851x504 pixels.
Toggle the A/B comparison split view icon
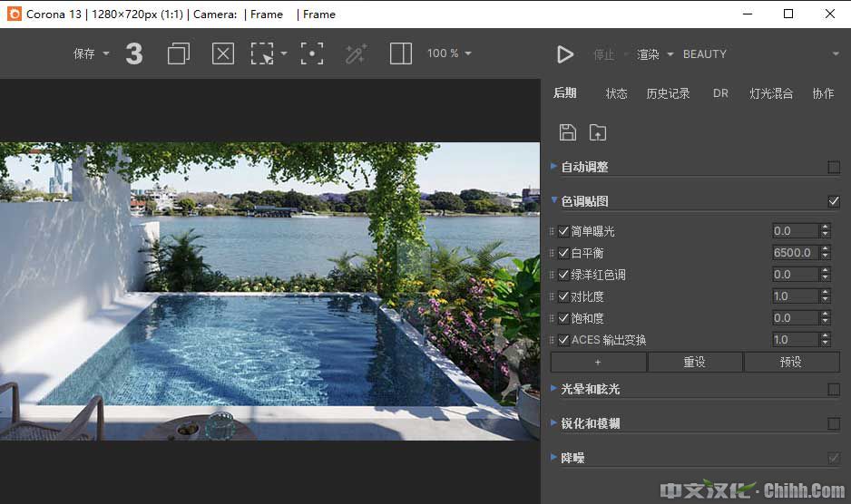pos(401,54)
